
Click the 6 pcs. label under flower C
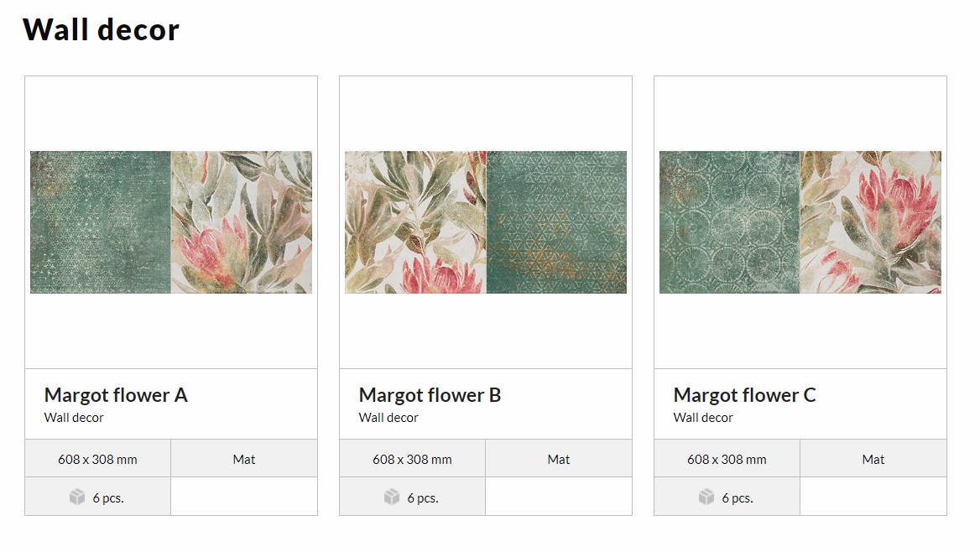point(738,498)
